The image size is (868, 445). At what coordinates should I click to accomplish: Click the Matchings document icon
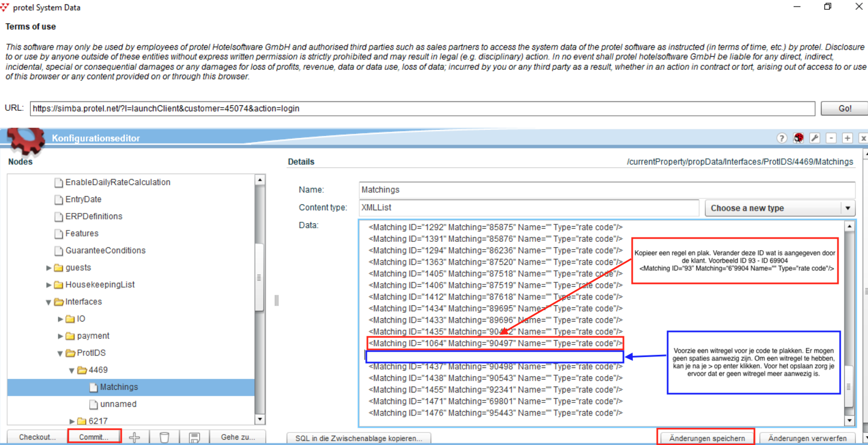pos(93,387)
